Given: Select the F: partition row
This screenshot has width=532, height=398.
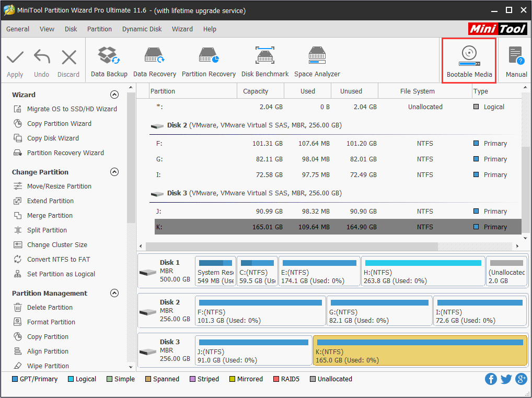Looking at the screenshot, I should click(x=338, y=144).
